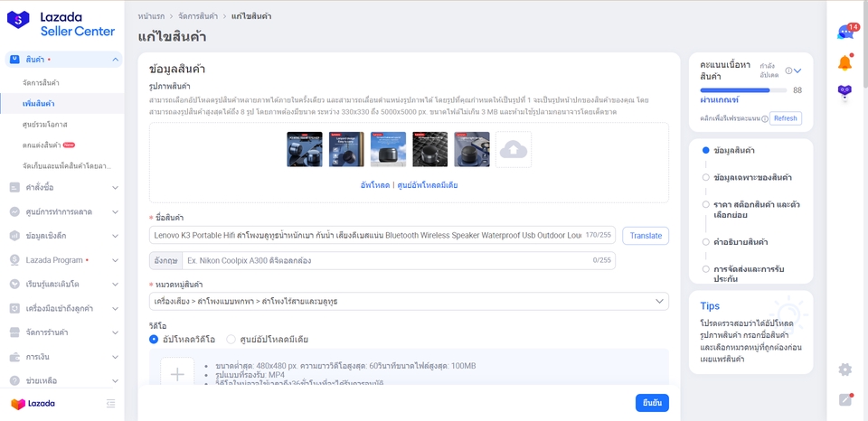
Task: Expand the เรียนรู้และเติบโต menu chevron
Action: pyautogui.click(x=115, y=285)
